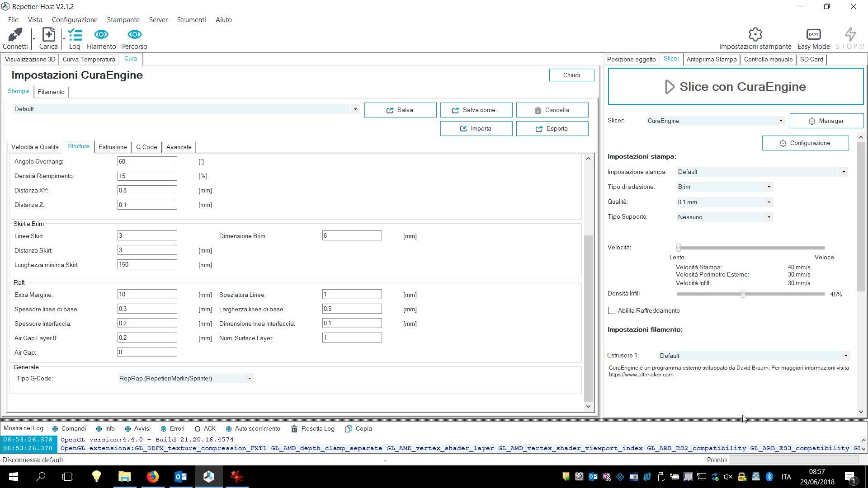868x488 pixels.
Task: Toggle the ACK log filter
Action: pyautogui.click(x=198, y=429)
